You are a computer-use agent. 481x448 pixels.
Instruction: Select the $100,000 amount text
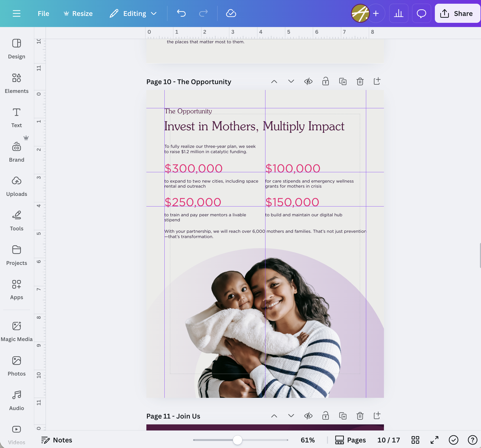[293, 169]
